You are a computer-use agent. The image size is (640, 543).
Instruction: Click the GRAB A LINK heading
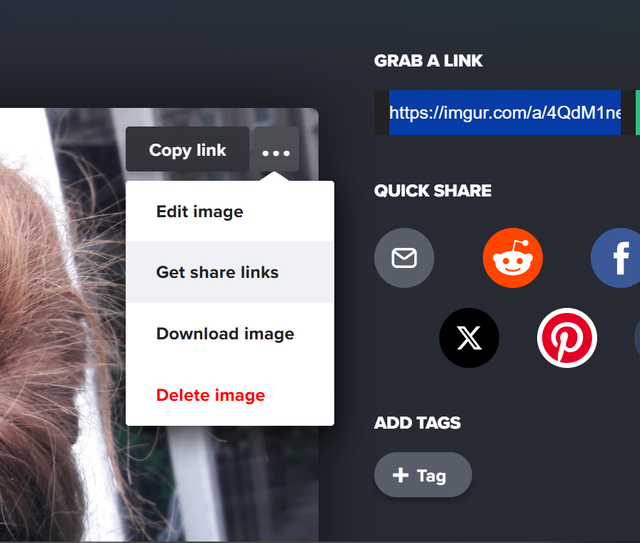click(428, 61)
